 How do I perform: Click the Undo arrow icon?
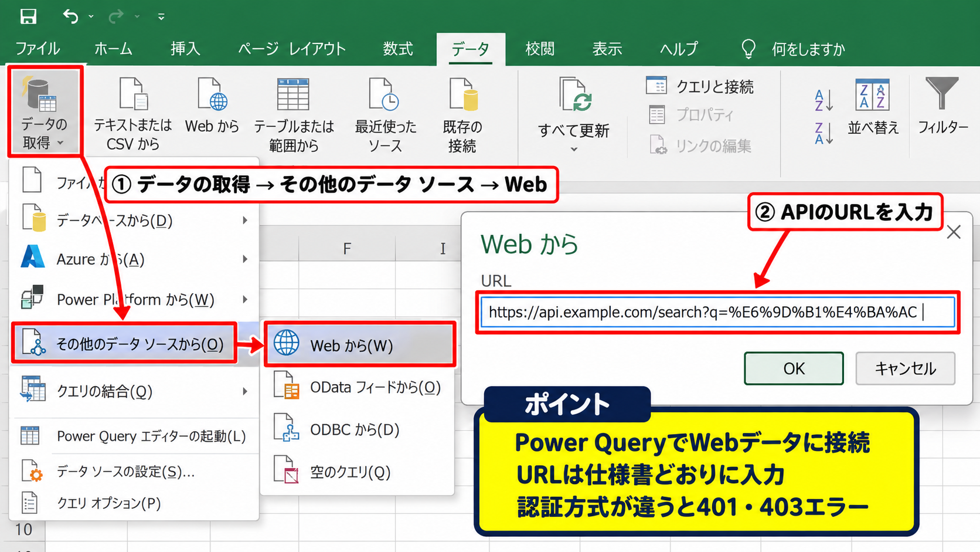click(x=70, y=16)
